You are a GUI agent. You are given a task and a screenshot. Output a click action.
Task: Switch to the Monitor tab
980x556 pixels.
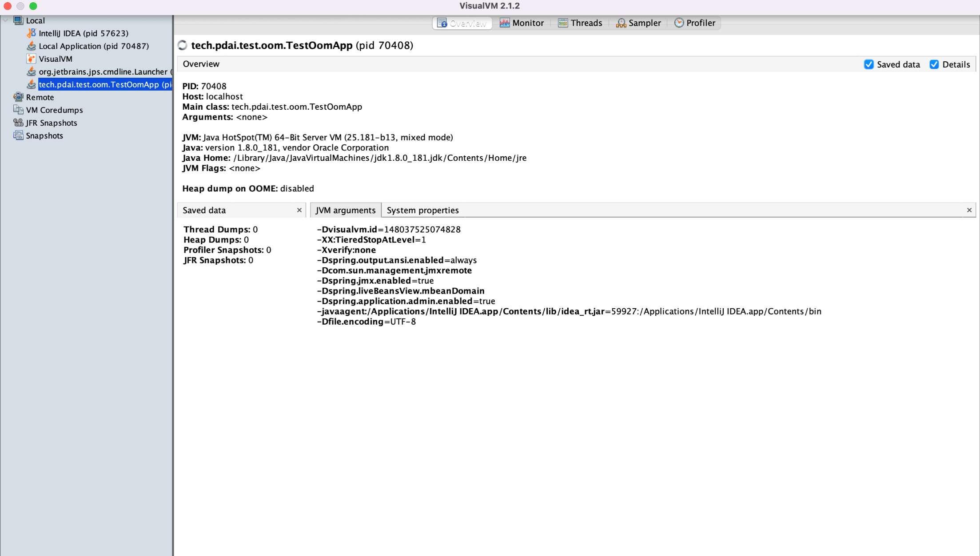click(x=522, y=23)
